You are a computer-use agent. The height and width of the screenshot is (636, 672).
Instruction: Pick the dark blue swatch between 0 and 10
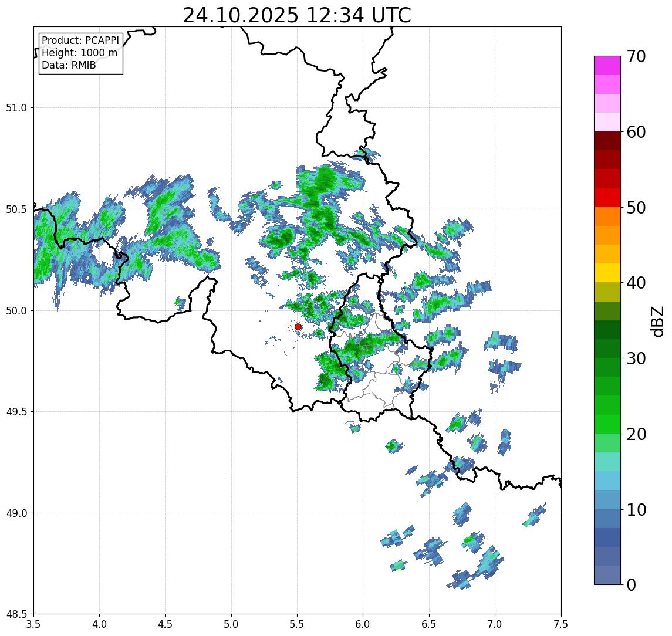click(x=607, y=537)
